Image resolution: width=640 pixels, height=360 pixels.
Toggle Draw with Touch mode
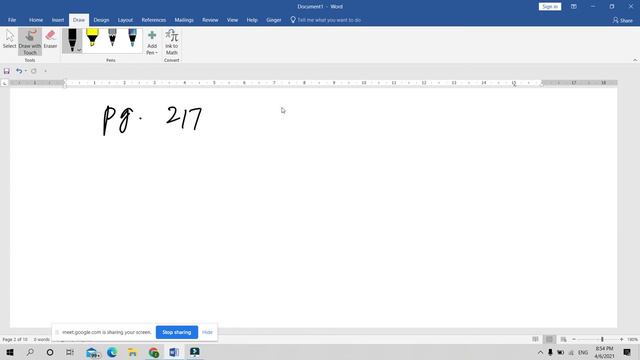coord(30,42)
